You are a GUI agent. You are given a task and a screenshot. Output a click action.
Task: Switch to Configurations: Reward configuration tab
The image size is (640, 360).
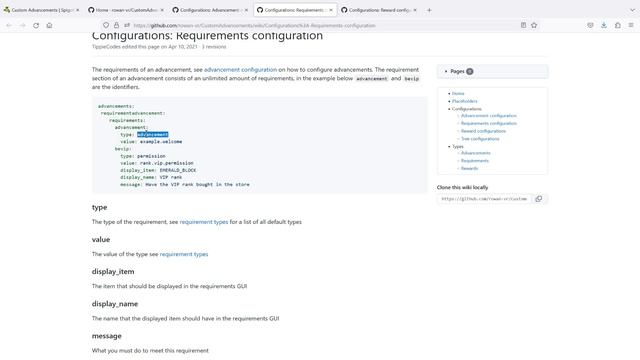tap(379, 10)
